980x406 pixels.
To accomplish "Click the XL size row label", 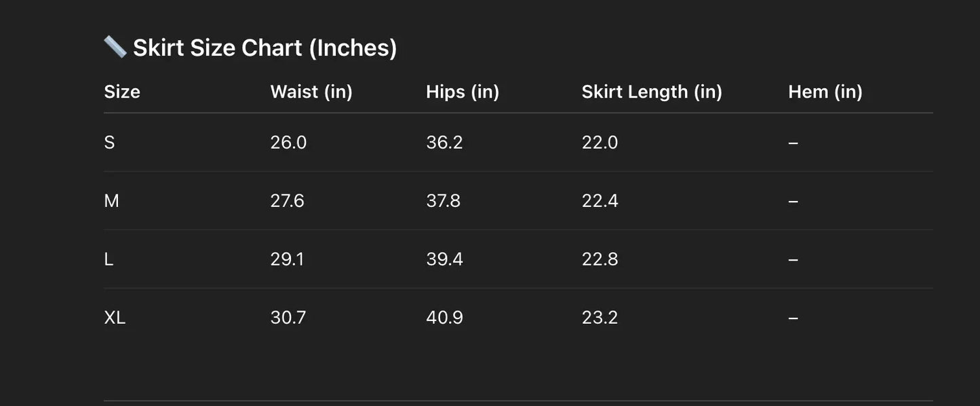I will click(x=115, y=318).
